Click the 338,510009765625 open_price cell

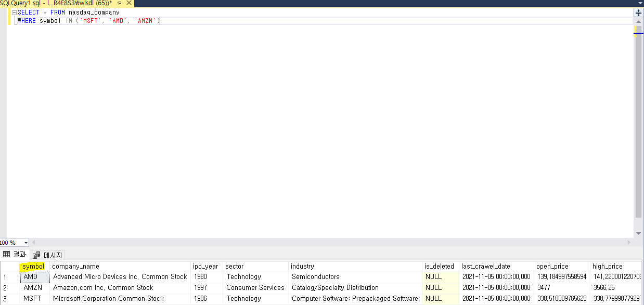coord(562,299)
